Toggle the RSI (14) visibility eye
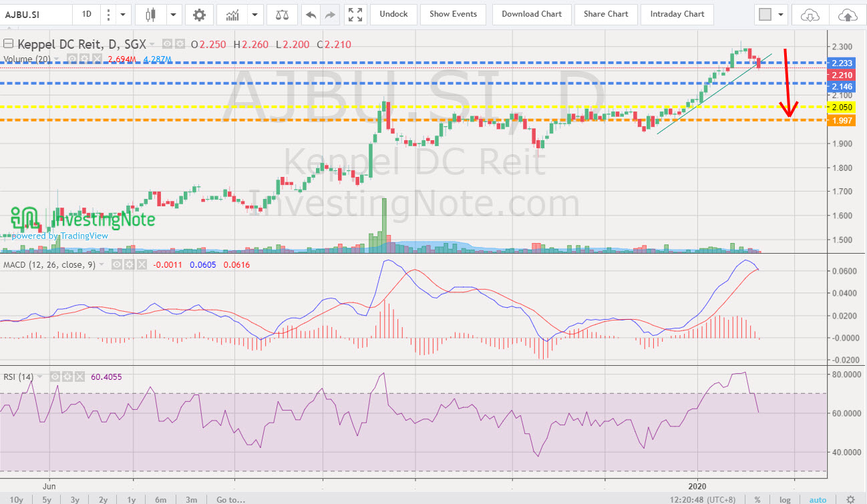This screenshot has width=867, height=504. (54, 376)
